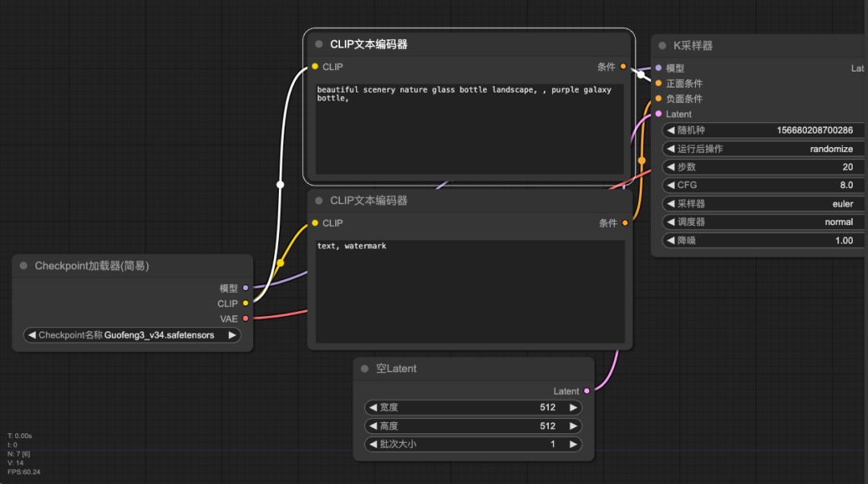The width and height of the screenshot is (868, 484).
Task: Click the CFG value field
Action: [x=764, y=185]
